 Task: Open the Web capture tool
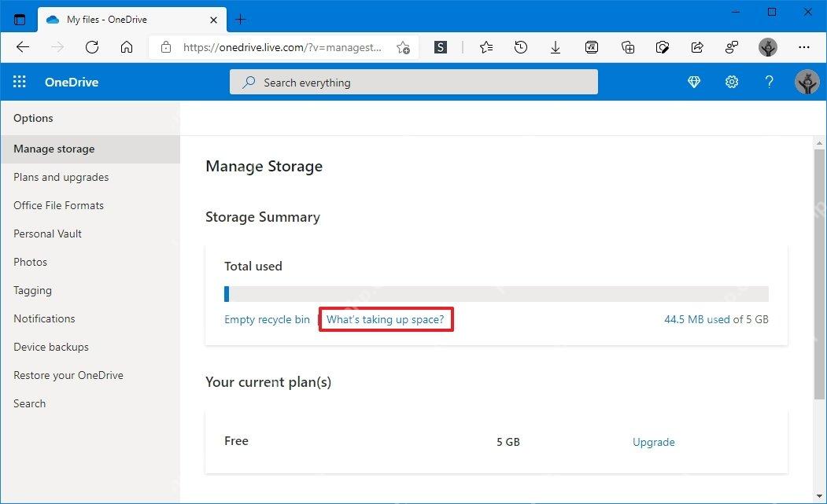(663, 47)
